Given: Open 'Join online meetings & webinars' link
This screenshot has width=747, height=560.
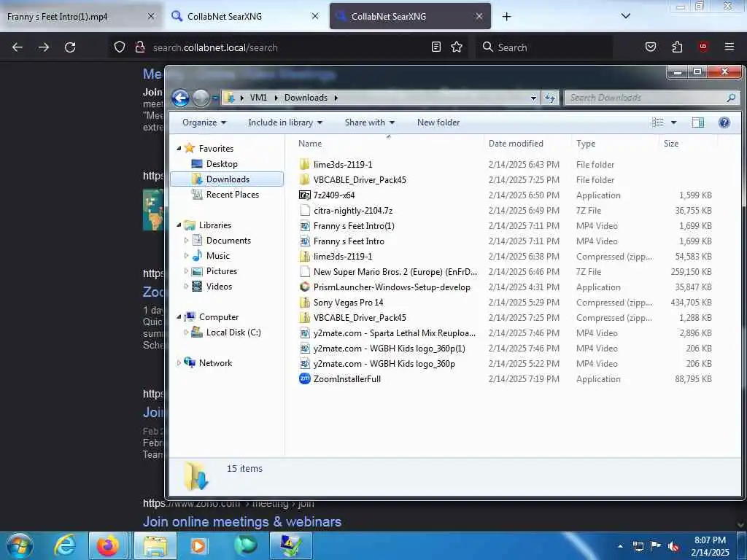Looking at the screenshot, I should click(x=242, y=522).
